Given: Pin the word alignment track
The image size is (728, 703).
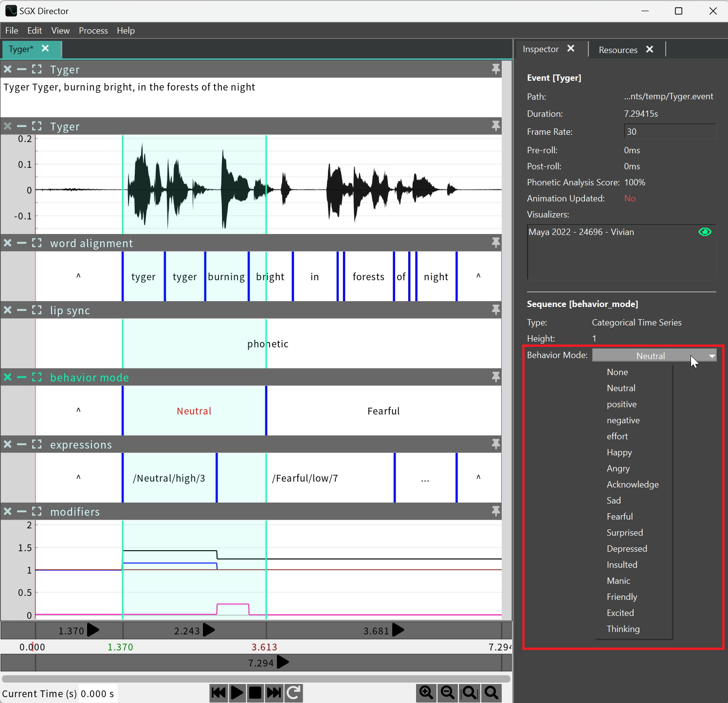Looking at the screenshot, I should [x=495, y=242].
